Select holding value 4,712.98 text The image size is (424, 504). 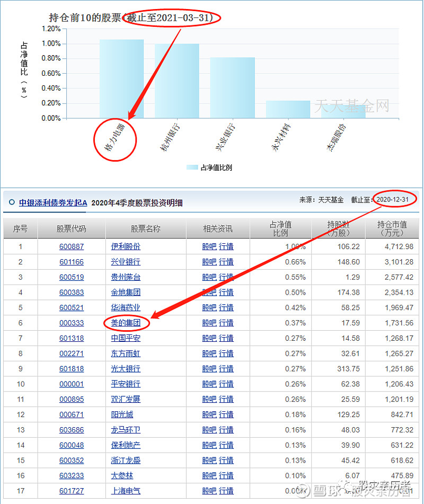[x=399, y=246]
